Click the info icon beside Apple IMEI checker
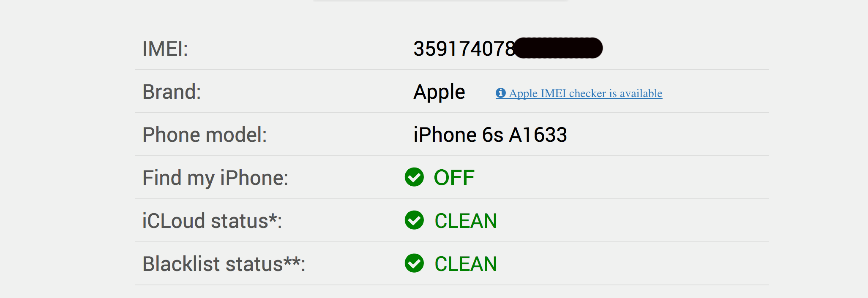 tap(501, 93)
